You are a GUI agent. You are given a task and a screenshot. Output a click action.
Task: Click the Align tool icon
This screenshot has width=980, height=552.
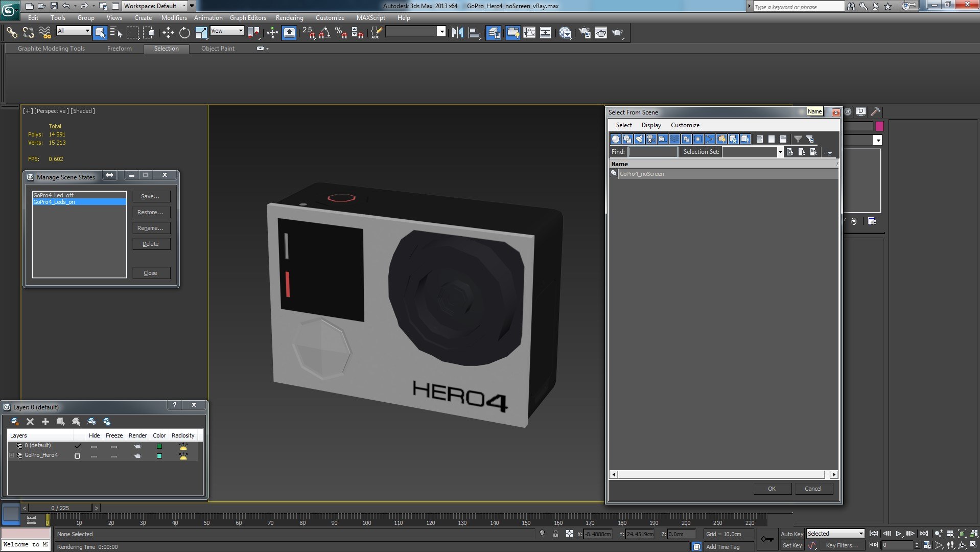[475, 33]
